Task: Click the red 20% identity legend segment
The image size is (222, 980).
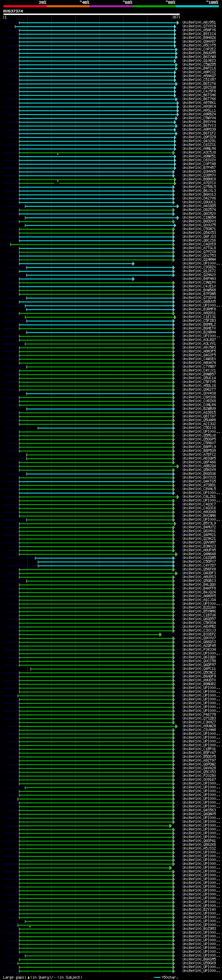Action: coord(25,6)
